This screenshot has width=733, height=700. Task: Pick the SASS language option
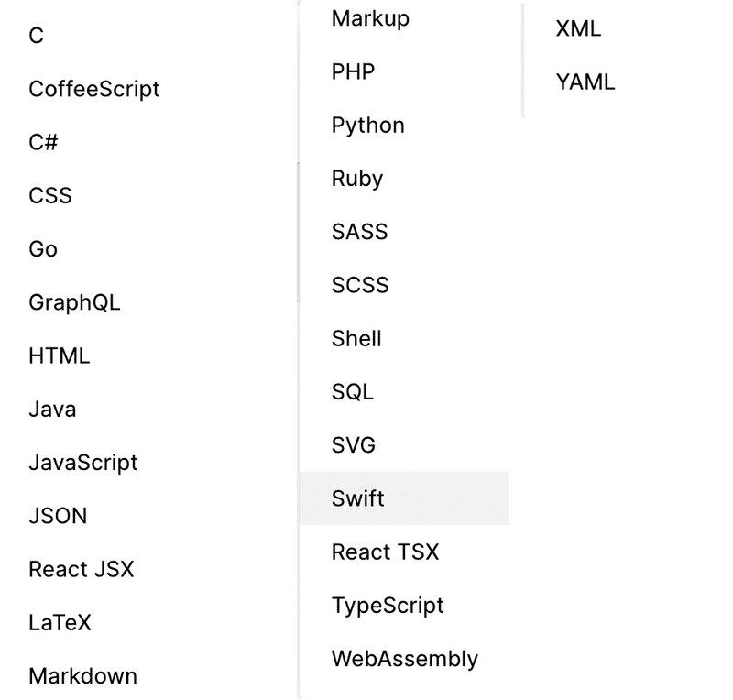(x=359, y=232)
